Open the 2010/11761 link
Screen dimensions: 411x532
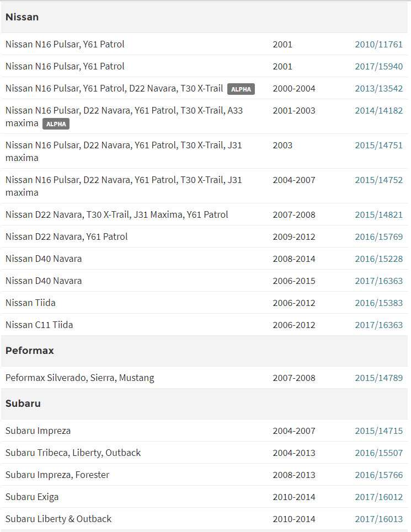tap(378, 45)
